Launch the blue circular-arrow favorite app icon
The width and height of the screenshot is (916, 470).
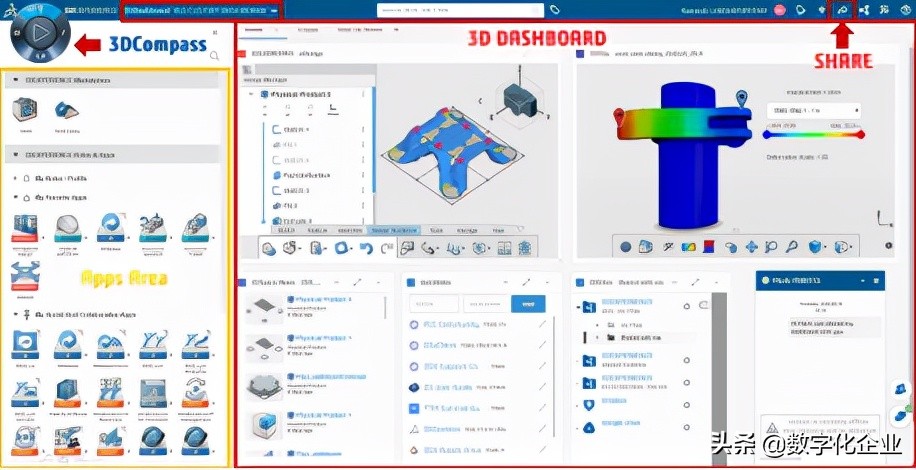[110, 228]
